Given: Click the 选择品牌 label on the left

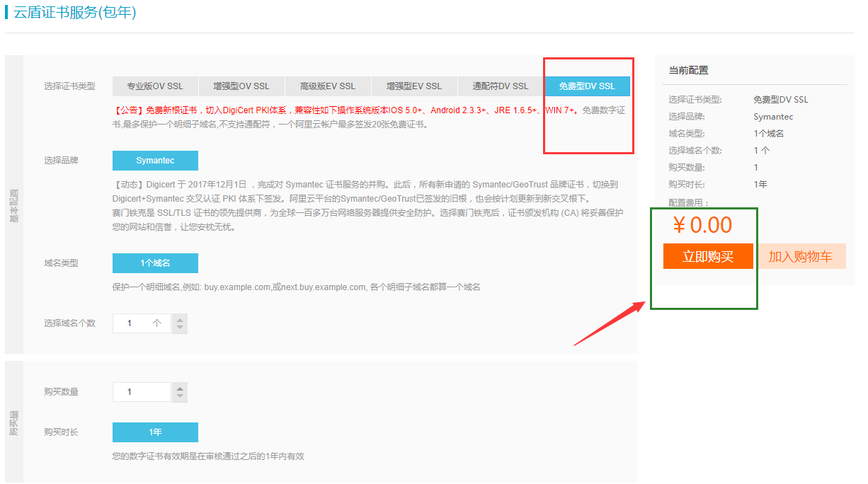Looking at the screenshot, I should click(x=61, y=161).
